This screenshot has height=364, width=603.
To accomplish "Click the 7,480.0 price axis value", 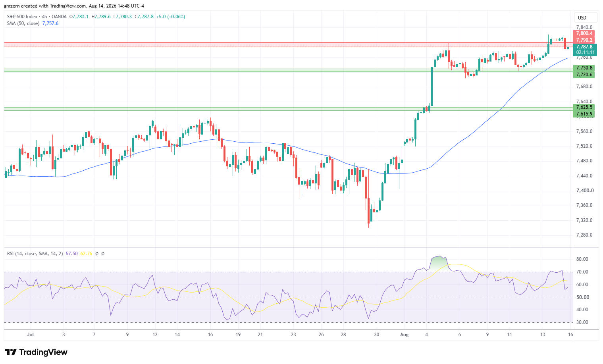I will pos(584,161).
